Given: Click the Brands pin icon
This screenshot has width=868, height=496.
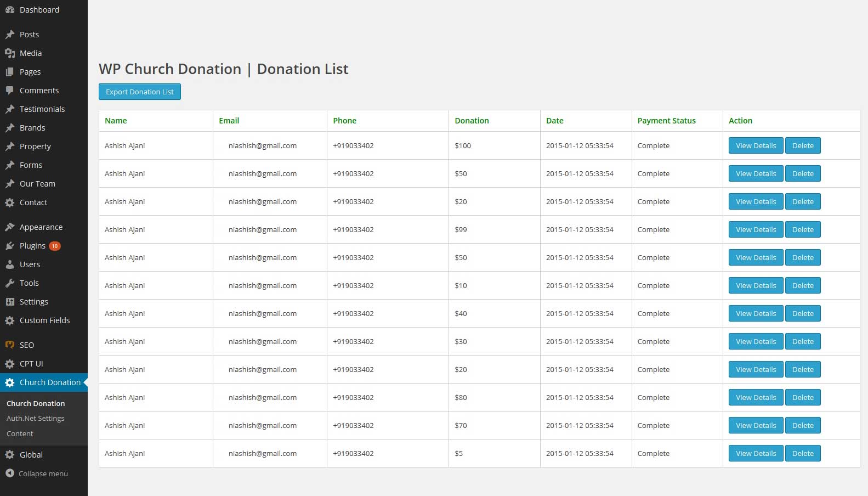Looking at the screenshot, I should pos(10,128).
